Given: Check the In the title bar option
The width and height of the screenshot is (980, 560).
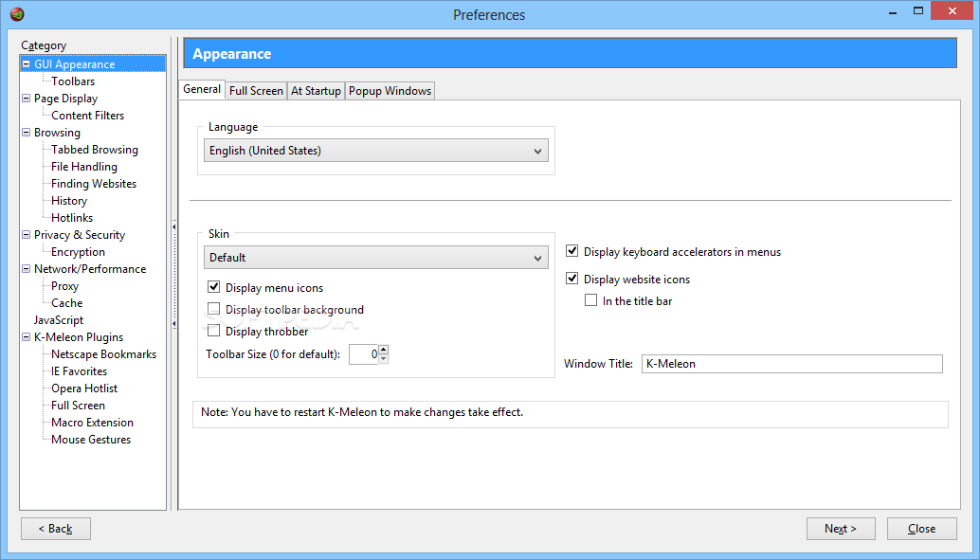Looking at the screenshot, I should pos(590,300).
